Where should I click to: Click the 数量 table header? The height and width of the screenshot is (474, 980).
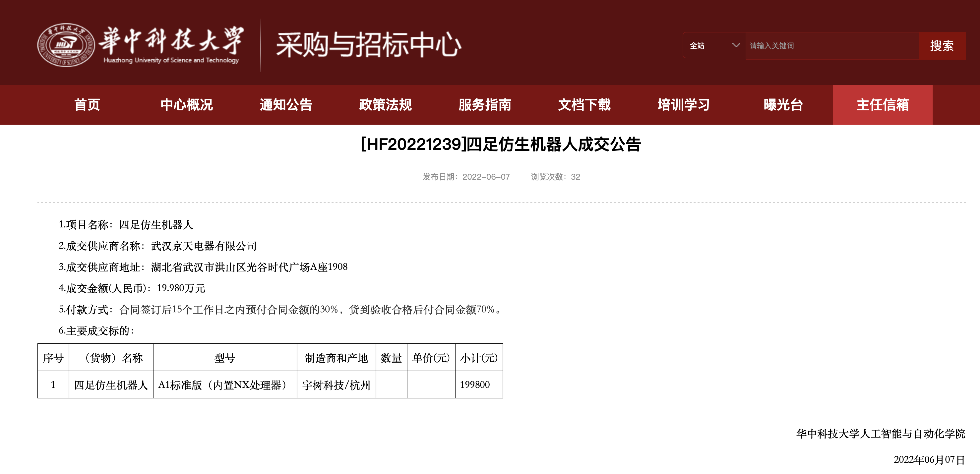tap(392, 358)
